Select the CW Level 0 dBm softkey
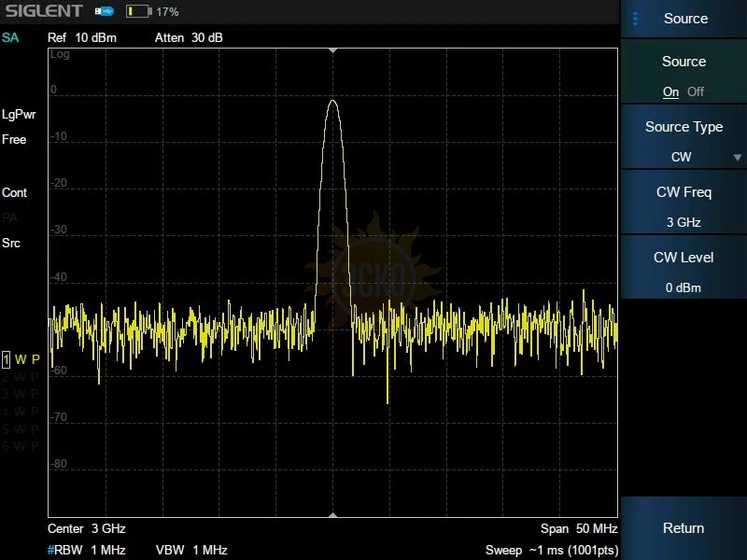Viewport: 747px width, 560px height. (684, 268)
